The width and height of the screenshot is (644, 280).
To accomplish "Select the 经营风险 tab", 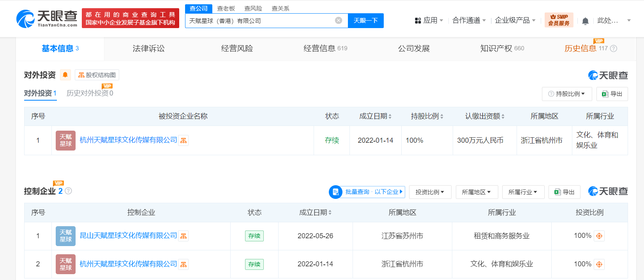I will [x=237, y=48].
